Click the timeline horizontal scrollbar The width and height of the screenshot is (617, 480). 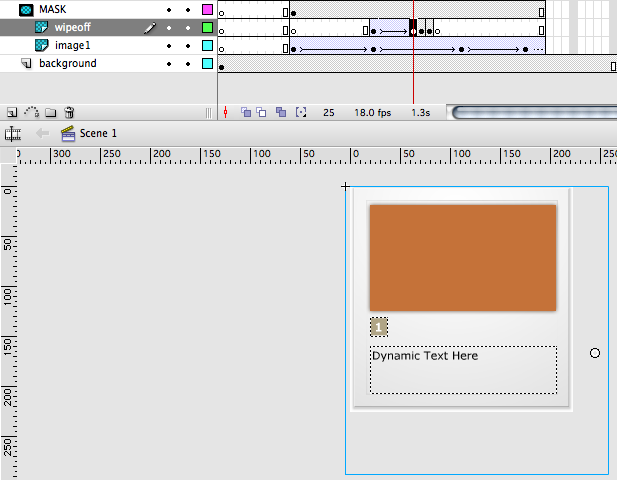[534, 113]
